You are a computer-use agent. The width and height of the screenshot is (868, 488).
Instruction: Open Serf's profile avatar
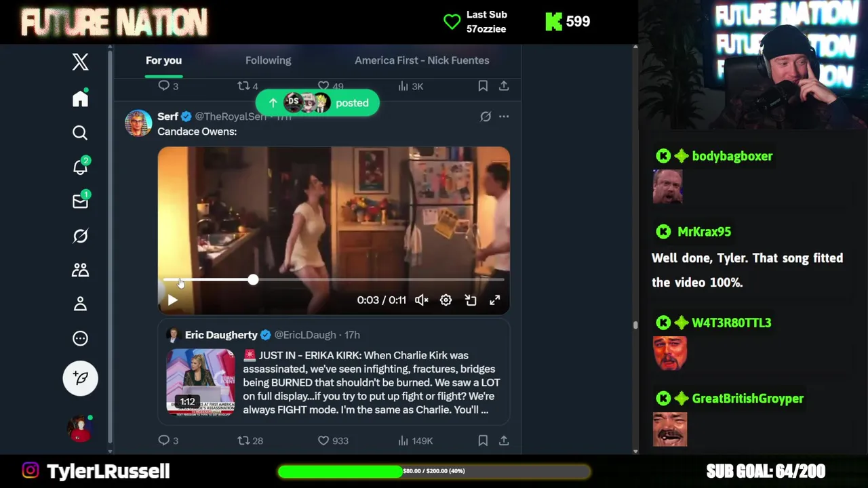138,123
